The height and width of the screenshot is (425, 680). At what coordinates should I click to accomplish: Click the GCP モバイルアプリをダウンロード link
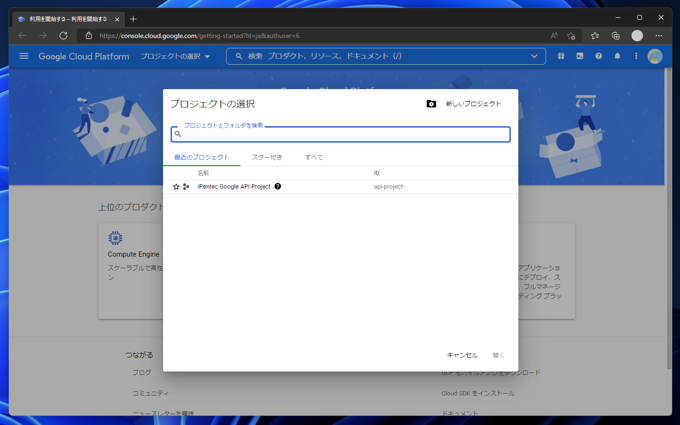(491, 373)
